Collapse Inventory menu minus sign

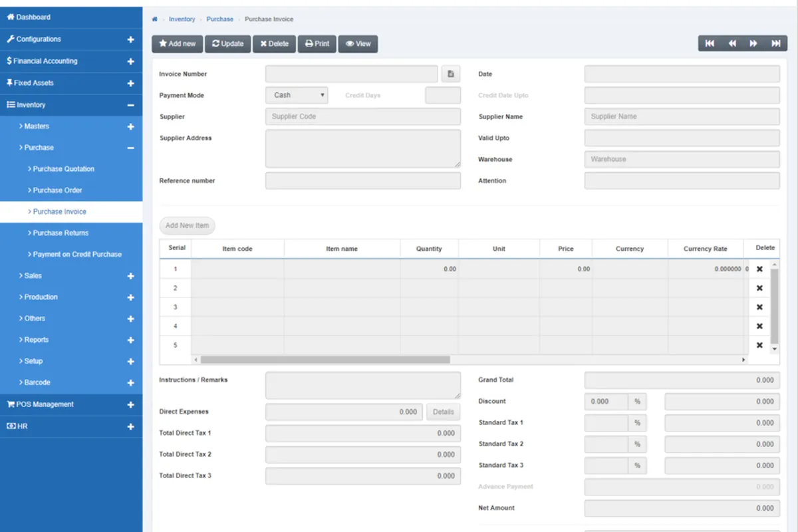[x=130, y=105]
